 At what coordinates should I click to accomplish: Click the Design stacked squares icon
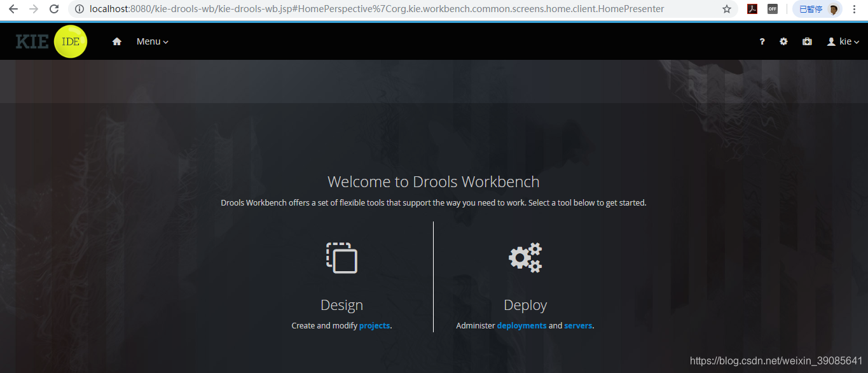[x=342, y=258]
